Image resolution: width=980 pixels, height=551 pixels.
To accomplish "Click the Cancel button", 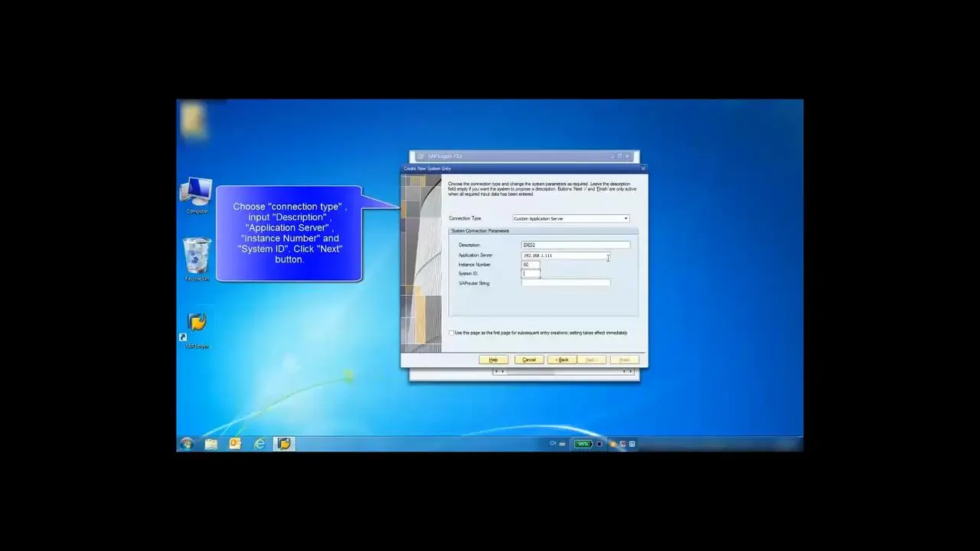I will (528, 360).
